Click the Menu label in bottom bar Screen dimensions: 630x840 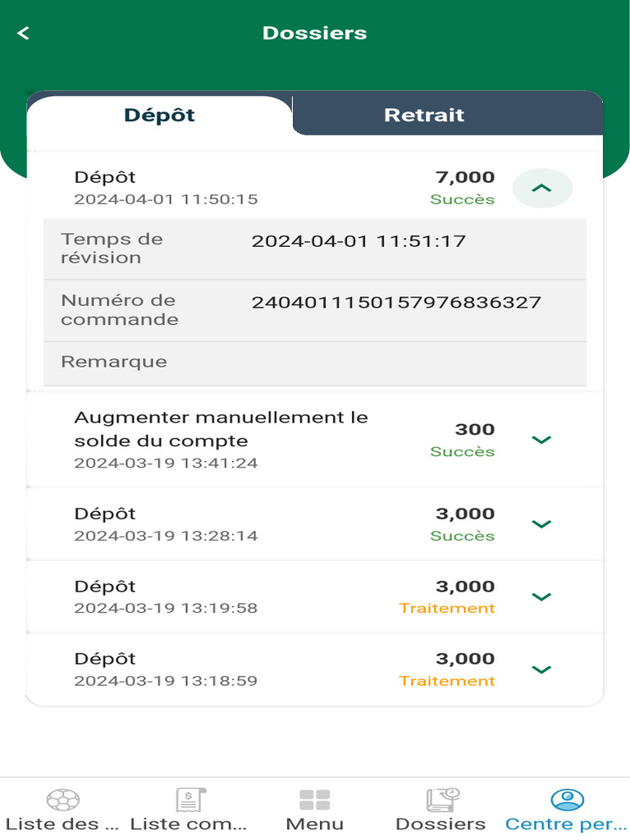click(x=314, y=824)
